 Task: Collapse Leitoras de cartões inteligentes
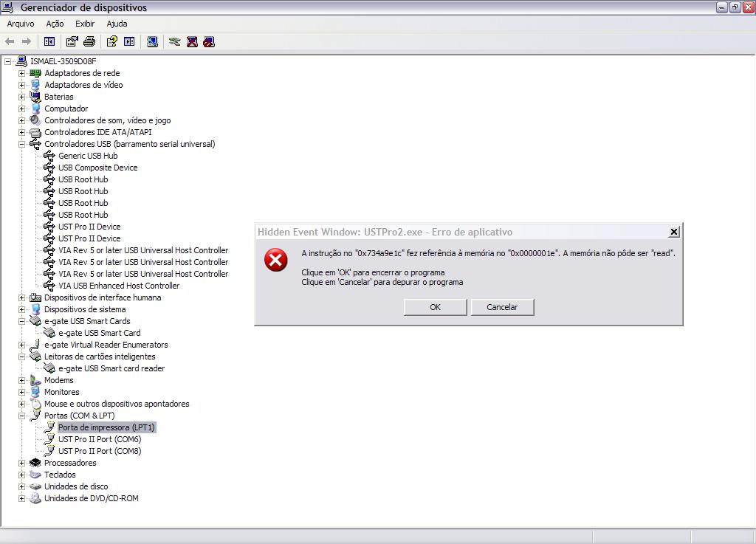21,357
